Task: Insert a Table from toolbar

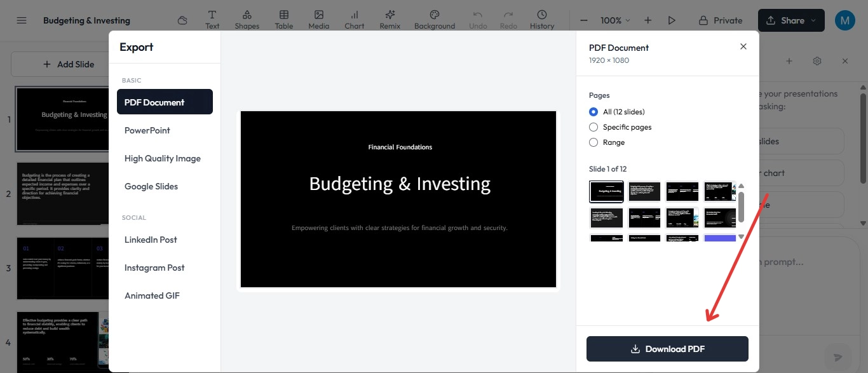Action: point(284,20)
